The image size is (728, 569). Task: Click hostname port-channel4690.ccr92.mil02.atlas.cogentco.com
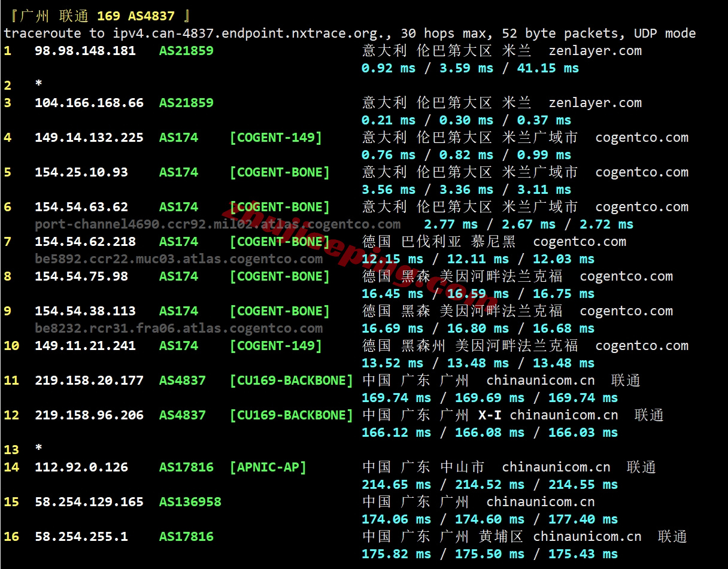[218, 224]
